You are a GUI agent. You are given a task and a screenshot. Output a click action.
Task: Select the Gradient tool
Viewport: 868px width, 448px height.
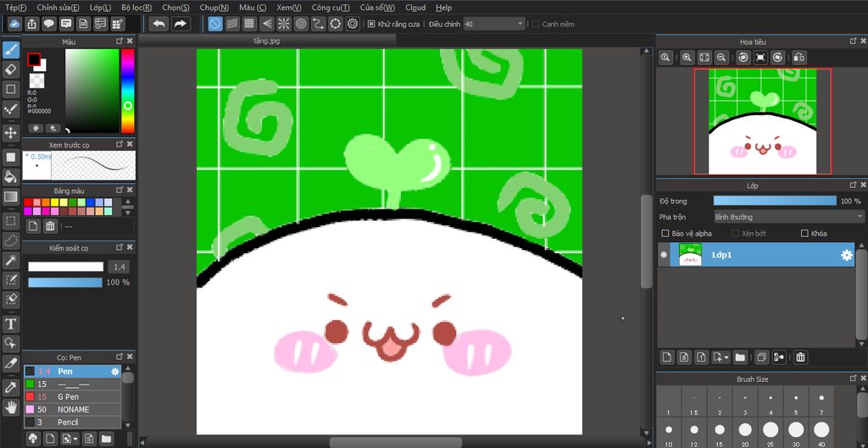[11, 196]
